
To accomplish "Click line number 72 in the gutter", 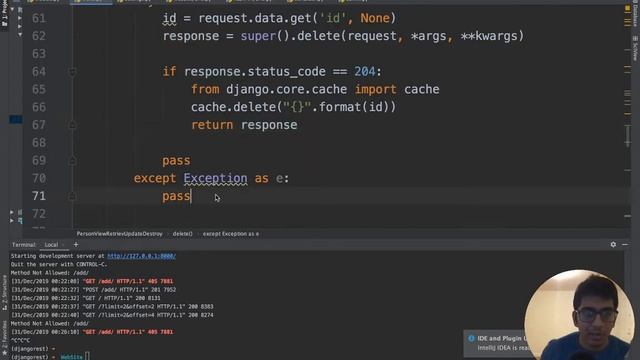I will point(39,214).
